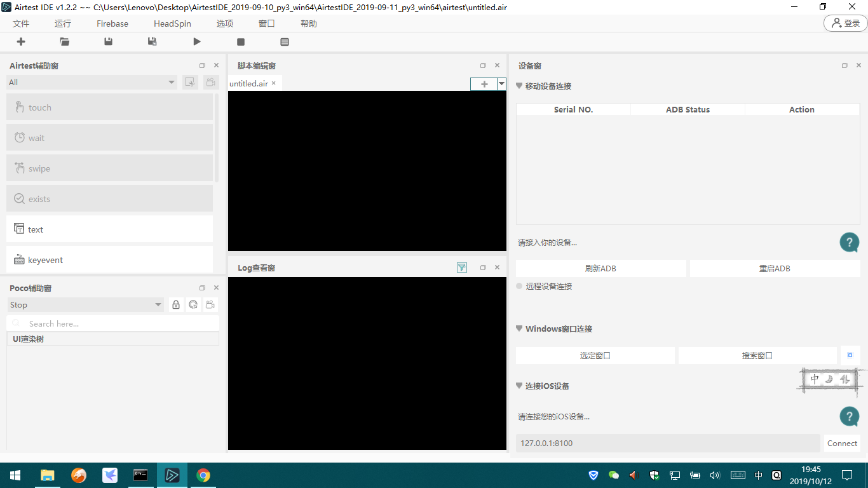This screenshot has height=488, width=868.
Task: Toggle the Poco lock icon
Action: point(176,304)
